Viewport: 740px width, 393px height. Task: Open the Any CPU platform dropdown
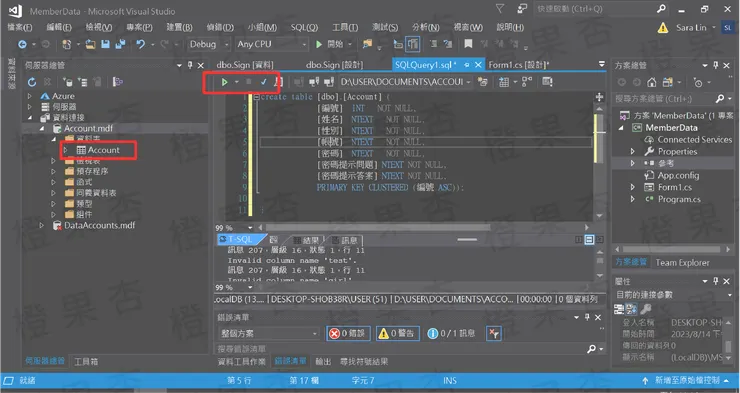point(271,44)
